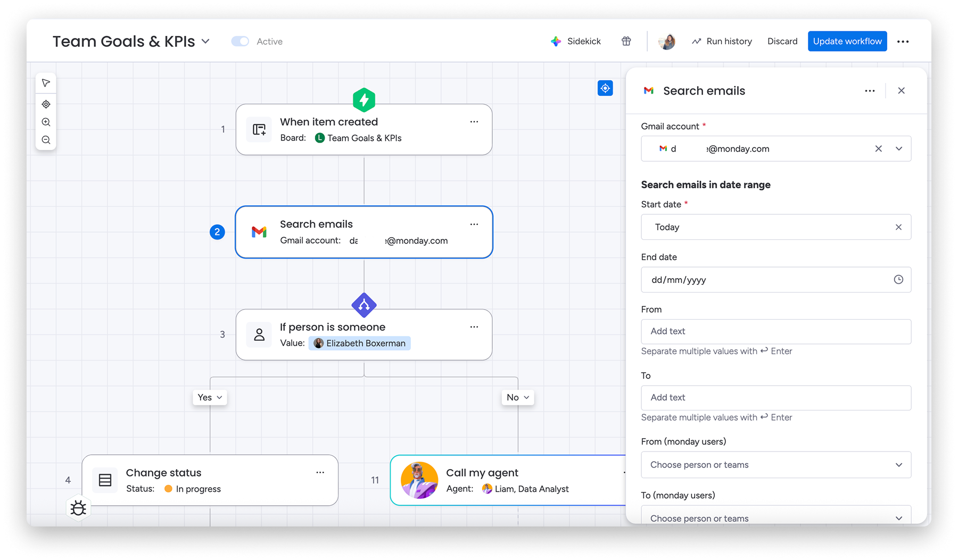This screenshot has height=560, width=958.
Task: Open To (monday users) person dropdown
Action: (x=776, y=515)
